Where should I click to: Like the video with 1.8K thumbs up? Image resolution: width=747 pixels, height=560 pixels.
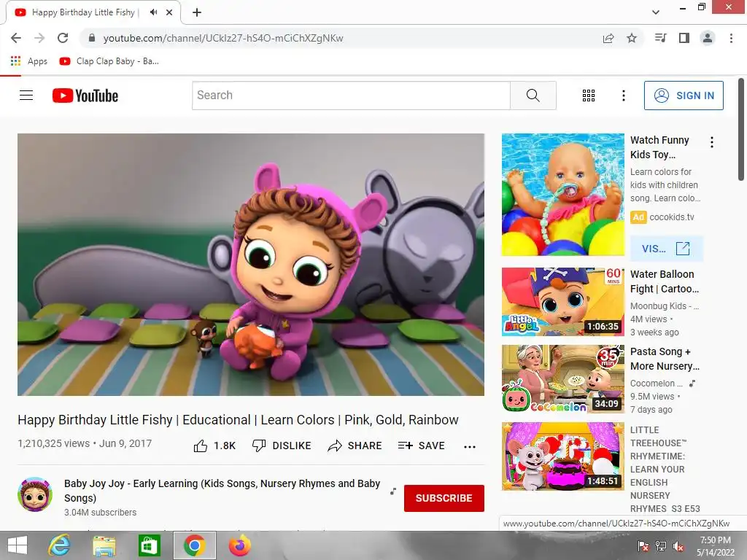[x=214, y=446]
